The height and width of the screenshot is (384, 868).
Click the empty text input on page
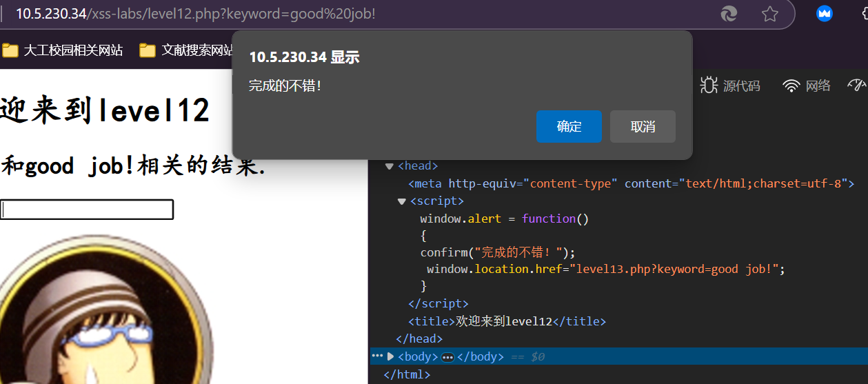point(87,210)
